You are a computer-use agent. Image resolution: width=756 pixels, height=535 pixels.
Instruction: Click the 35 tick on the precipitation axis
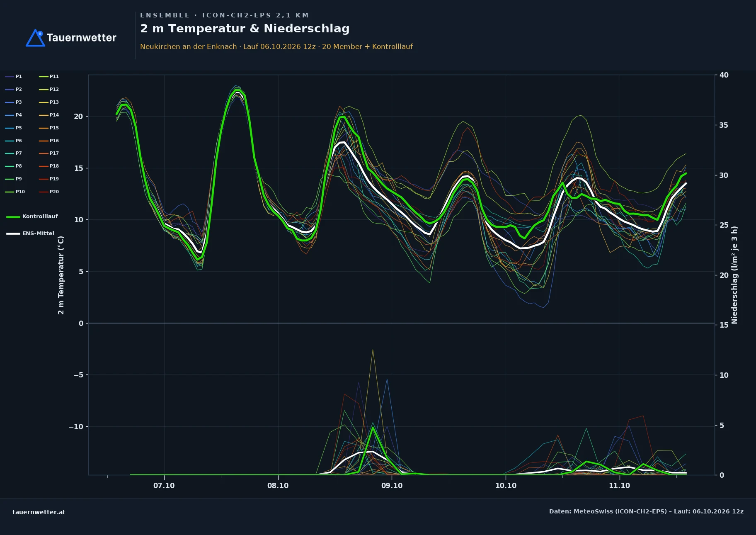pyautogui.click(x=724, y=125)
